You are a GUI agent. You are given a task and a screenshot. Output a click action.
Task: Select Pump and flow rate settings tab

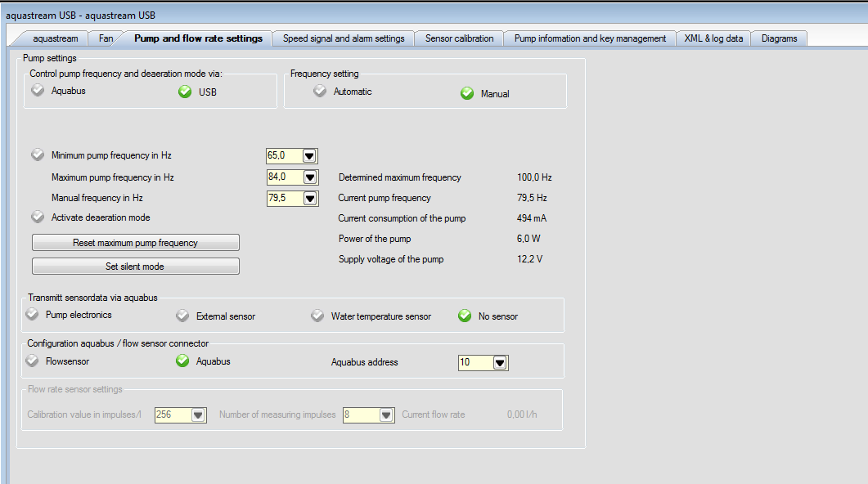click(198, 38)
